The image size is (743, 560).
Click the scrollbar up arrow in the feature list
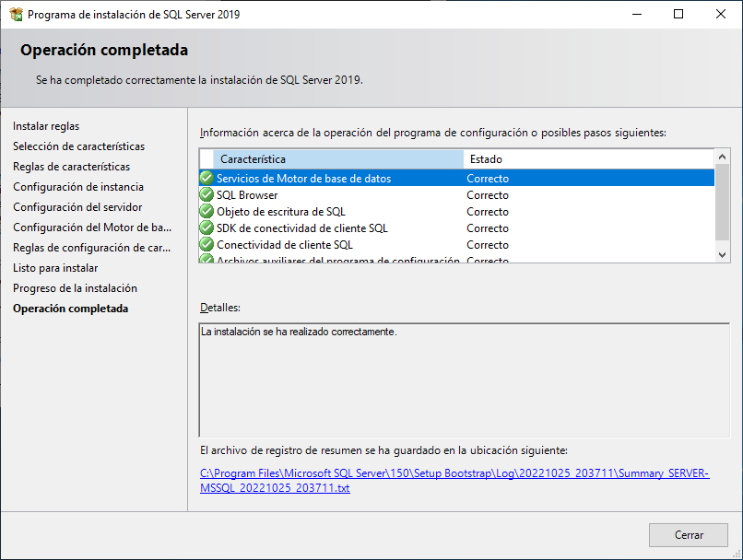coord(723,157)
